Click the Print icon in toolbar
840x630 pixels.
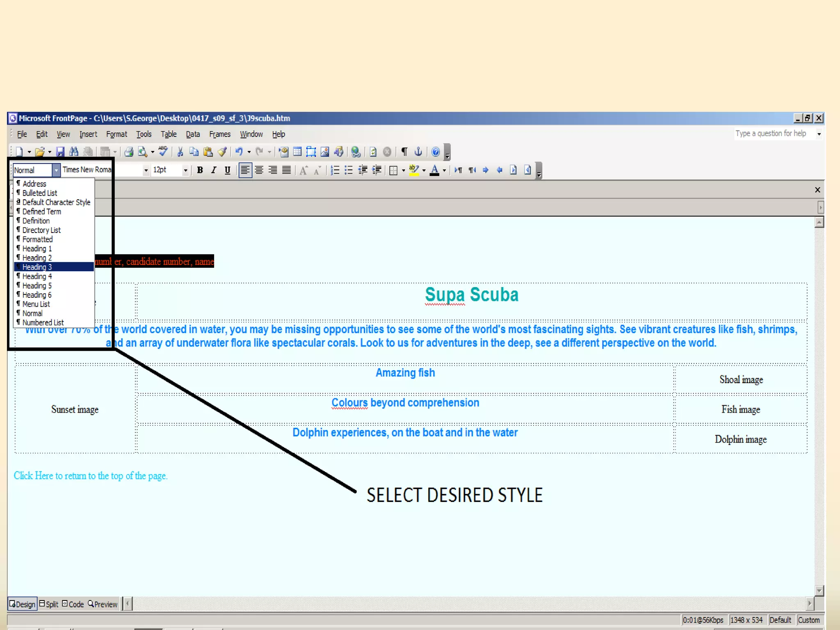129,152
